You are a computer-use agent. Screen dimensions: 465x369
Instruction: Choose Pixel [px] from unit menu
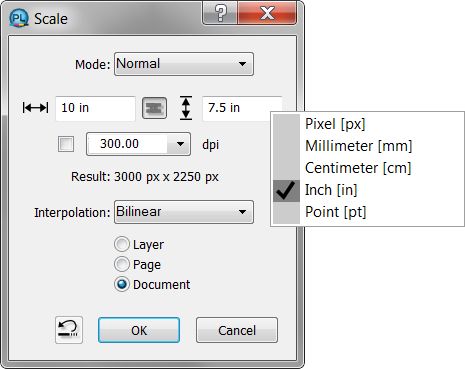pos(368,124)
